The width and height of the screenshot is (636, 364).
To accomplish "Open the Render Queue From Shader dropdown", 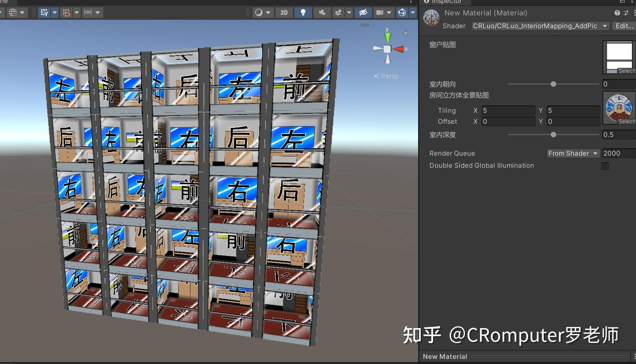I will pyautogui.click(x=572, y=153).
